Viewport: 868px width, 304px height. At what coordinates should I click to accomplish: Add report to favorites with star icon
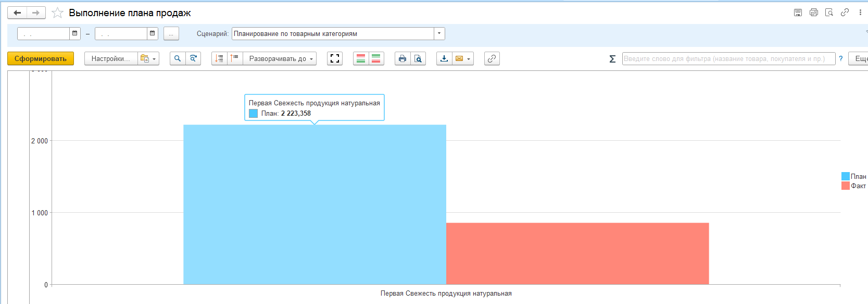click(x=57, y=13)
